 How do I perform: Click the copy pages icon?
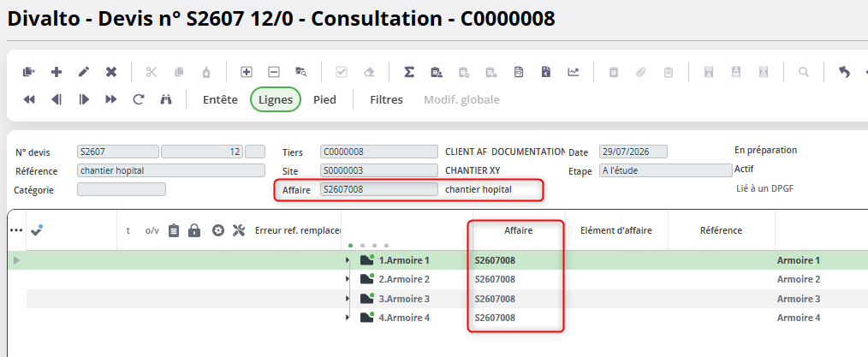(x=179, y=72)
